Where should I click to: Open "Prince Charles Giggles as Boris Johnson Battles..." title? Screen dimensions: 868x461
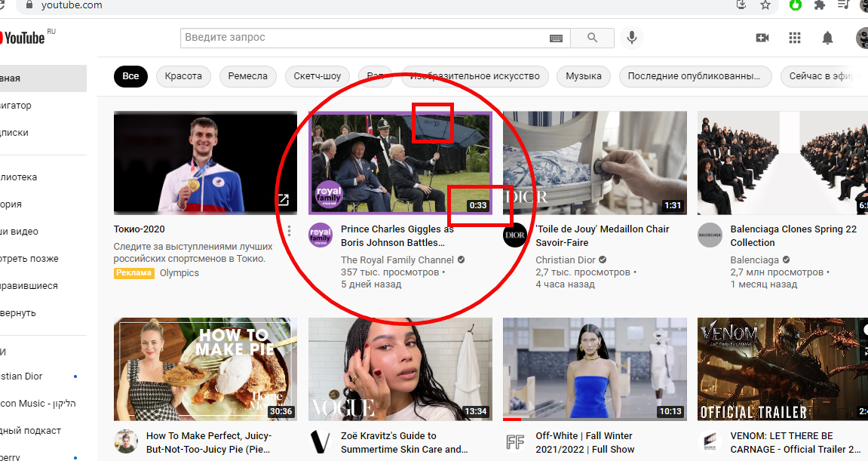point(397,236)
